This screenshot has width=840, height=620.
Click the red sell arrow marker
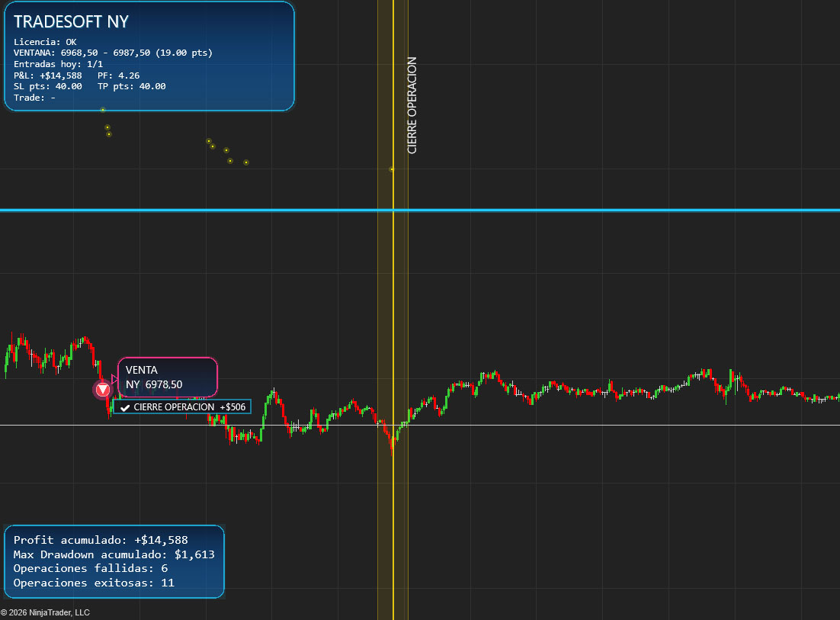(x=102, y=390)
